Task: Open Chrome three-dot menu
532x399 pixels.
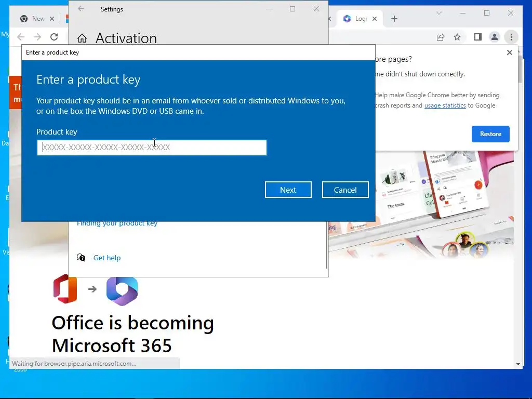Action: 511,37
